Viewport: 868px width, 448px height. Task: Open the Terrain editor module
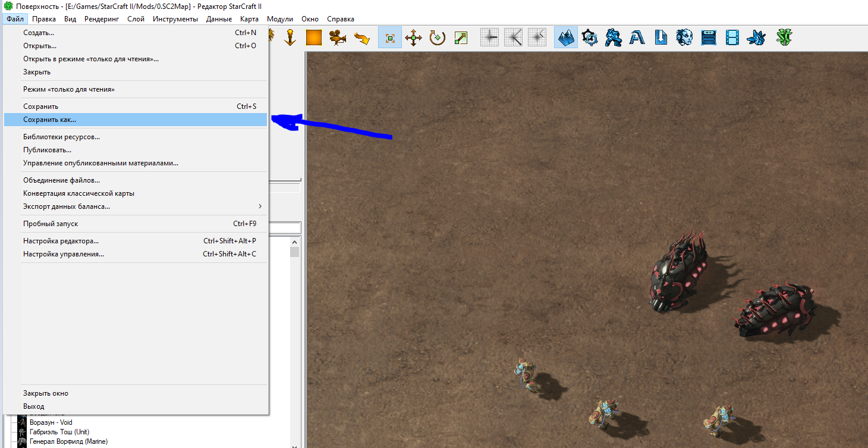click(566, 37)
